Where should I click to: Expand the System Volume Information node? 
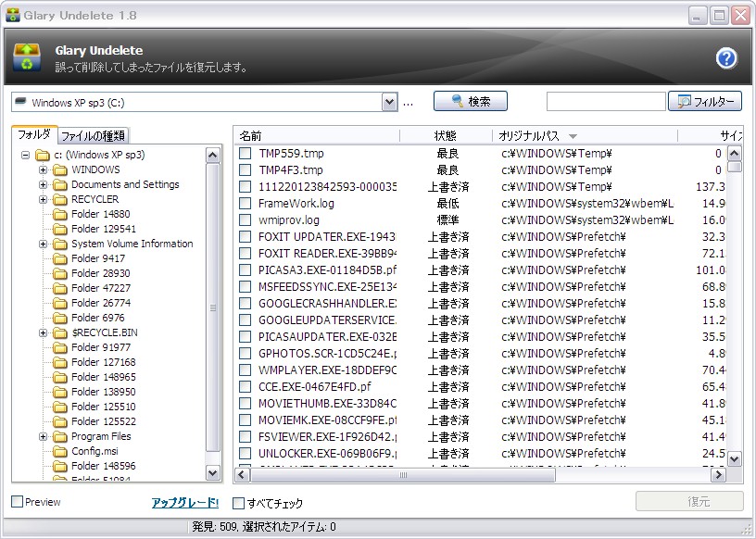[43, 244]
